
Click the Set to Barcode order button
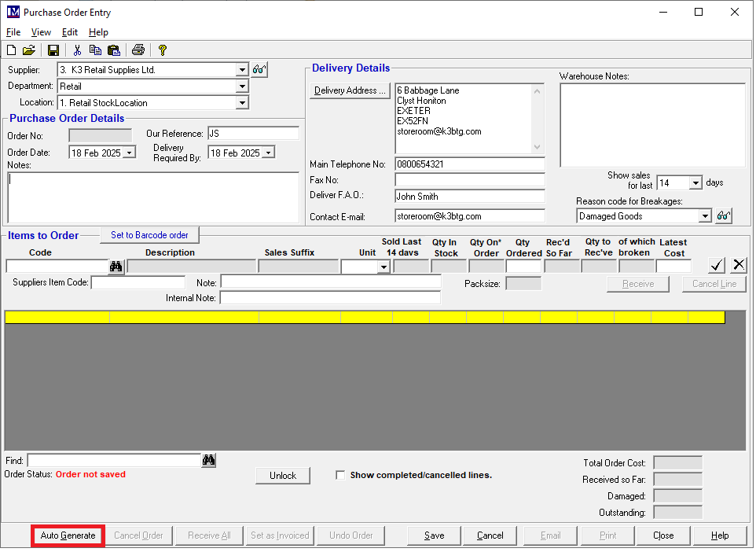click(x=149, y=235)
